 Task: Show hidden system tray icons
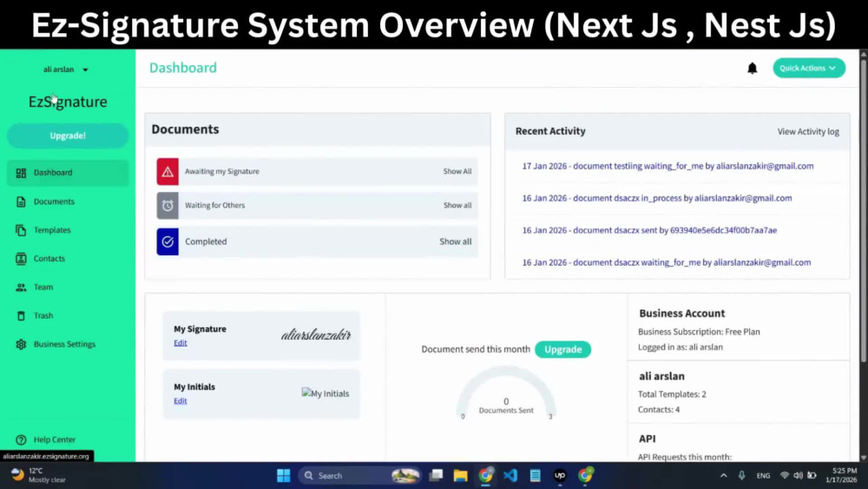(723, 475)
